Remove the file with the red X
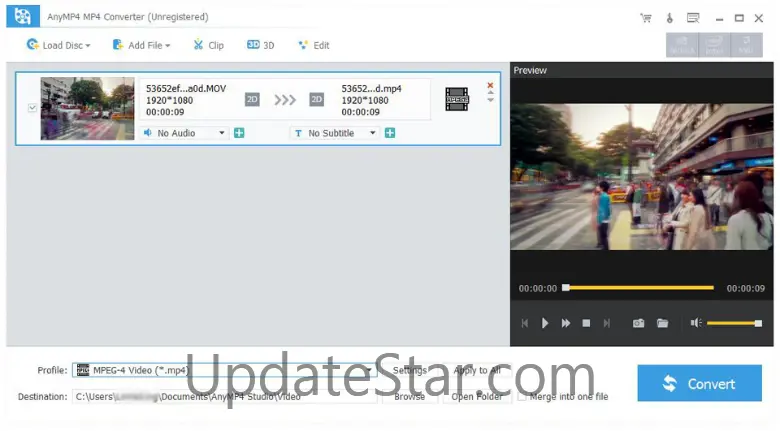The width and height of the screenshot is (780, 431). coord(490,85)
